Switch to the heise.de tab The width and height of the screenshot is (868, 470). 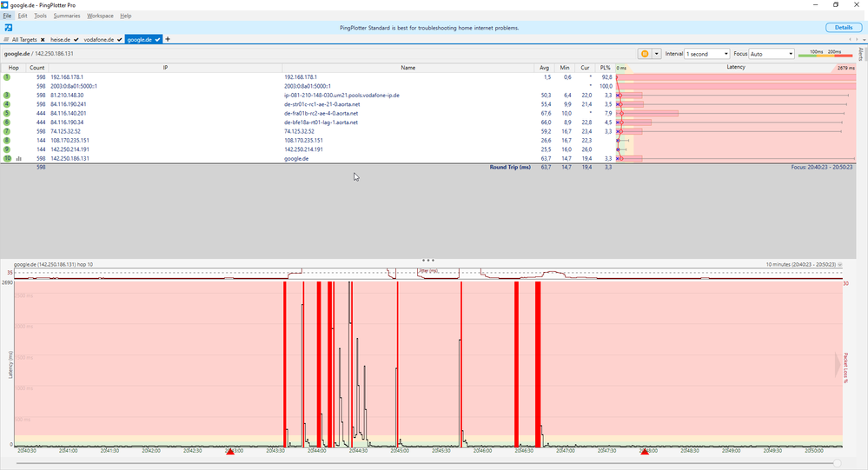point(60,40)
